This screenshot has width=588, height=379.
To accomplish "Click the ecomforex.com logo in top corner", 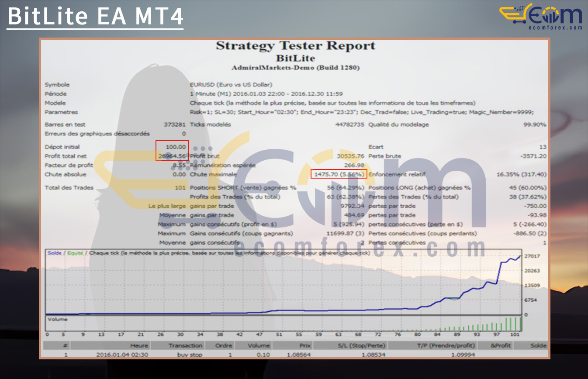I will pyautogui.click(x=541, y=17).
